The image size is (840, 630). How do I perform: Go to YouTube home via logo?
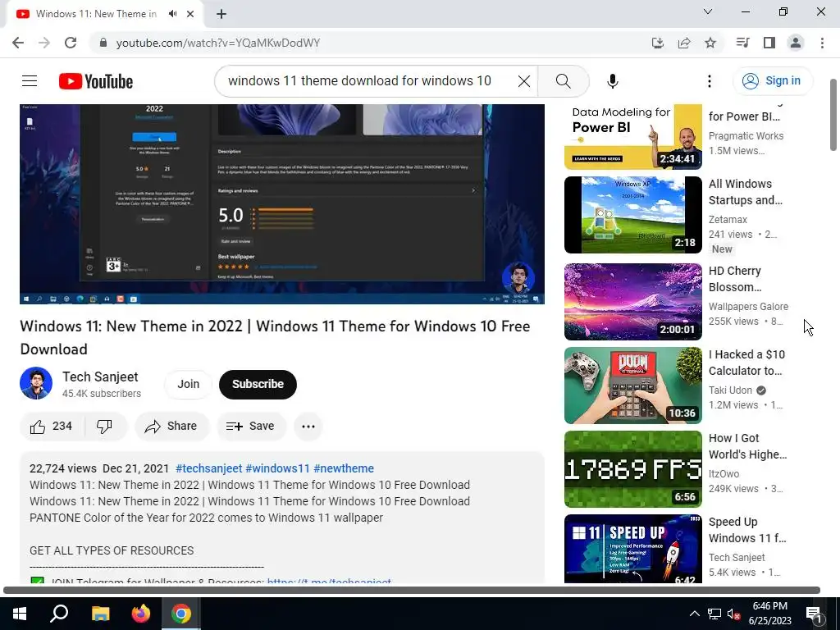[x=96, y=81]
